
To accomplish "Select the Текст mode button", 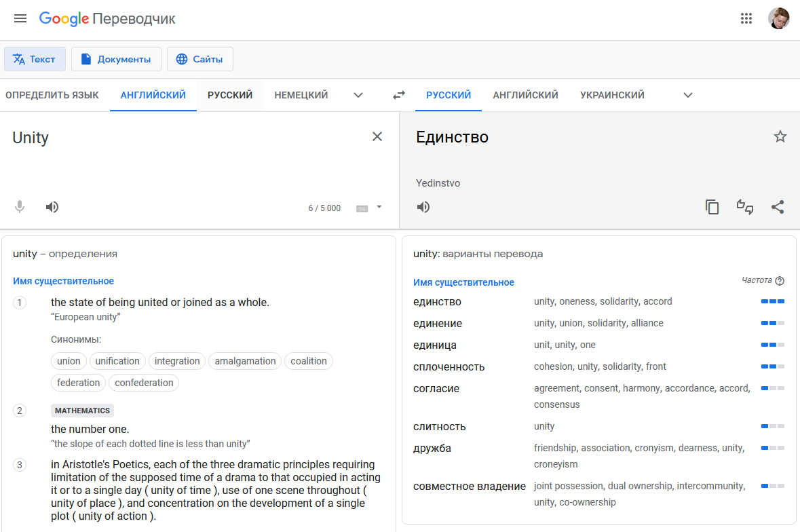I will pyautogui.click(x=35, y=59).
